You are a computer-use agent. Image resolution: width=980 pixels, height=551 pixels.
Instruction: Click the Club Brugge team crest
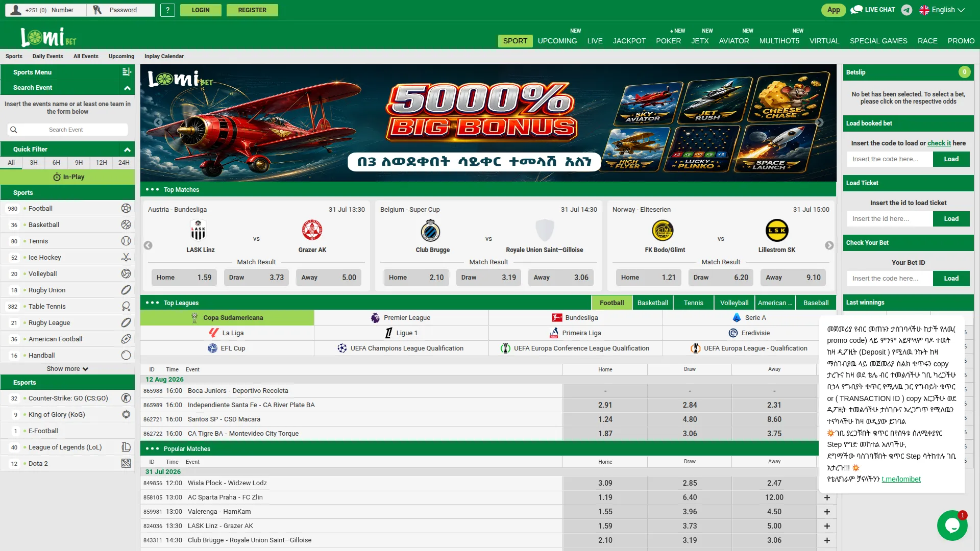(430, 230)
